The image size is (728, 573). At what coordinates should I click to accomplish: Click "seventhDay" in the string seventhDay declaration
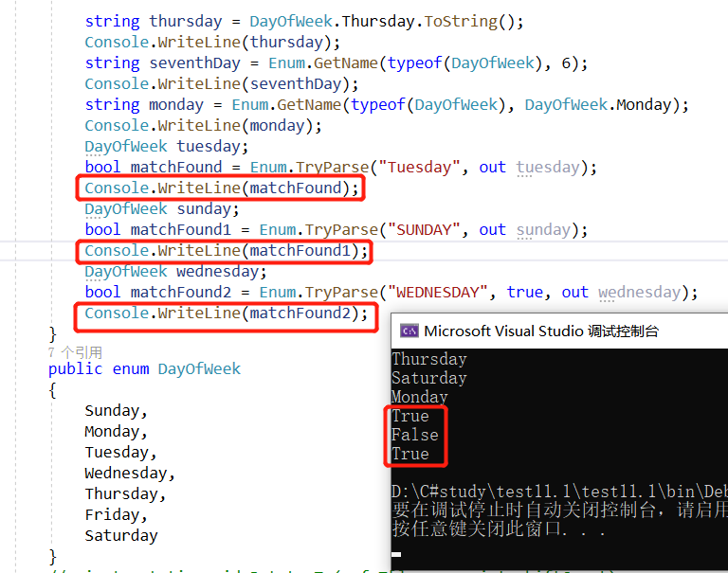194,63
